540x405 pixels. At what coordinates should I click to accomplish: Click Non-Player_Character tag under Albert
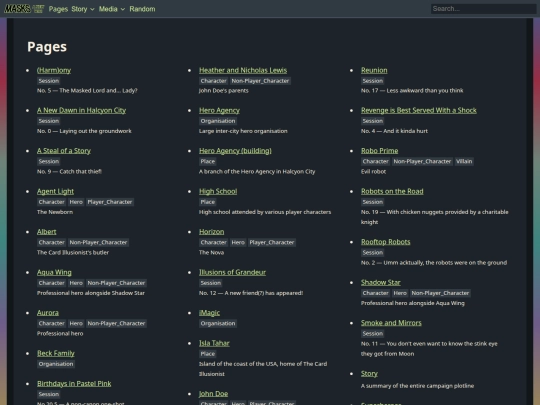pyautogui.click(x=98, y=242)
